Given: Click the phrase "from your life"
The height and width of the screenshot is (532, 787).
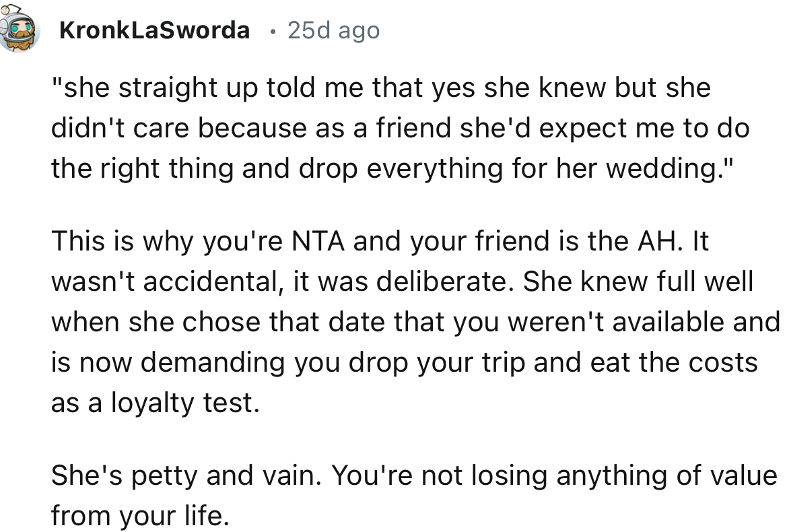Looking at the screenshot, I should tap(140, 516).
